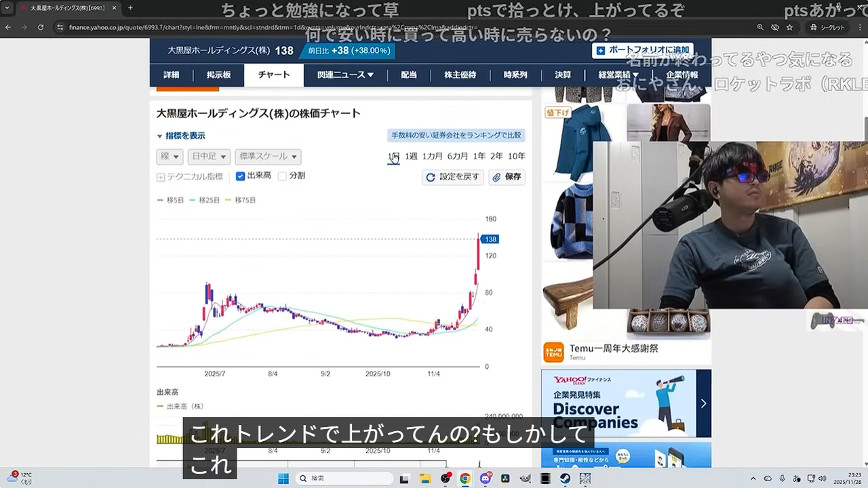Open the 配当 tab
The image size is (868, 488).
click(409, 75)
